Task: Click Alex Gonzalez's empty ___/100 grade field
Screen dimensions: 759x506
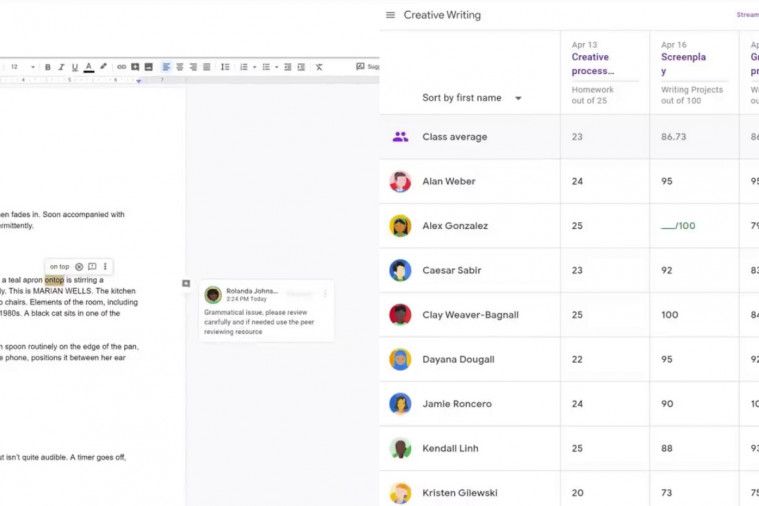Action: point(678,226)
